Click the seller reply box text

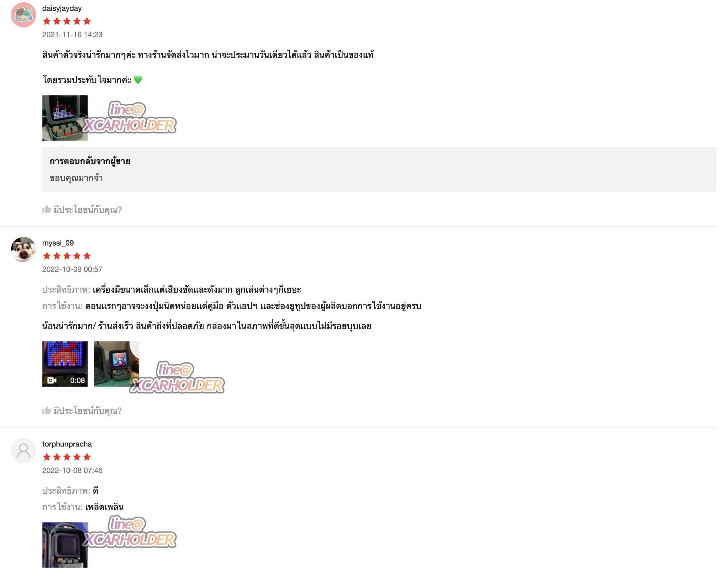76,178
